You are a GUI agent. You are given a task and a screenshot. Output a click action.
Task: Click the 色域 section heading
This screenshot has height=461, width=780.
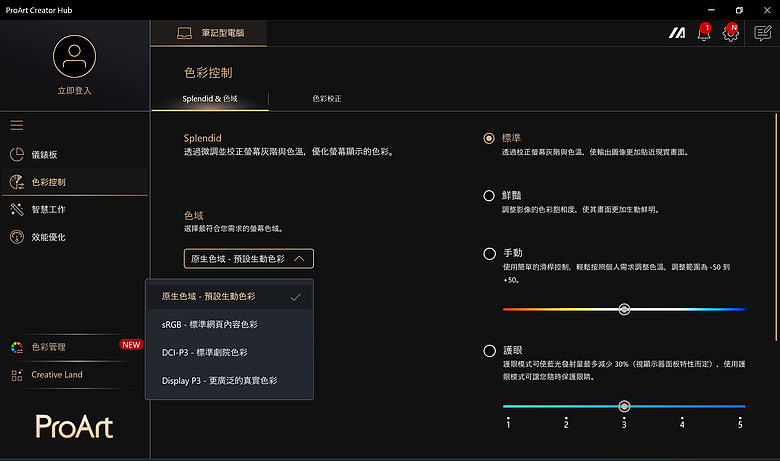tap(194, 216)
